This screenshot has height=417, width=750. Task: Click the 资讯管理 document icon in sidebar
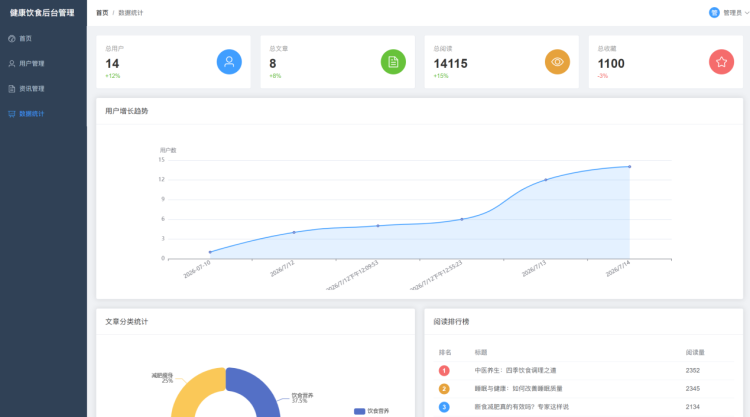(12, 88)
